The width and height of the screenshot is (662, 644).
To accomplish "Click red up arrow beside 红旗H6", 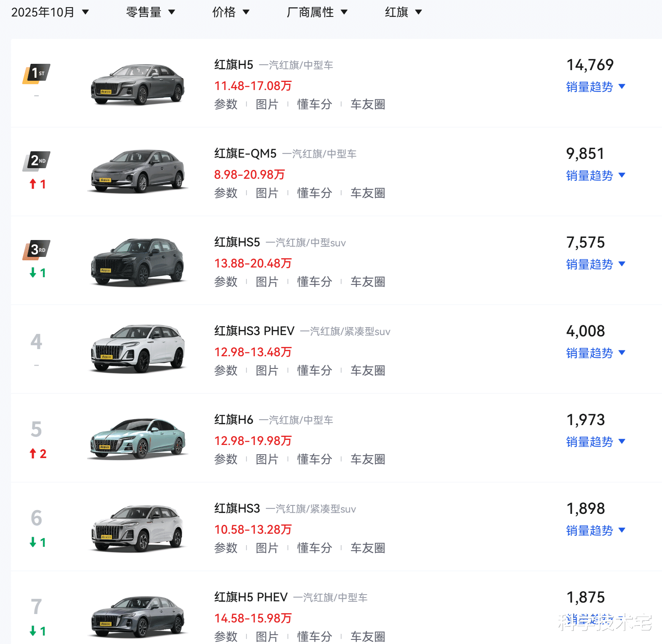I will 33,454.
